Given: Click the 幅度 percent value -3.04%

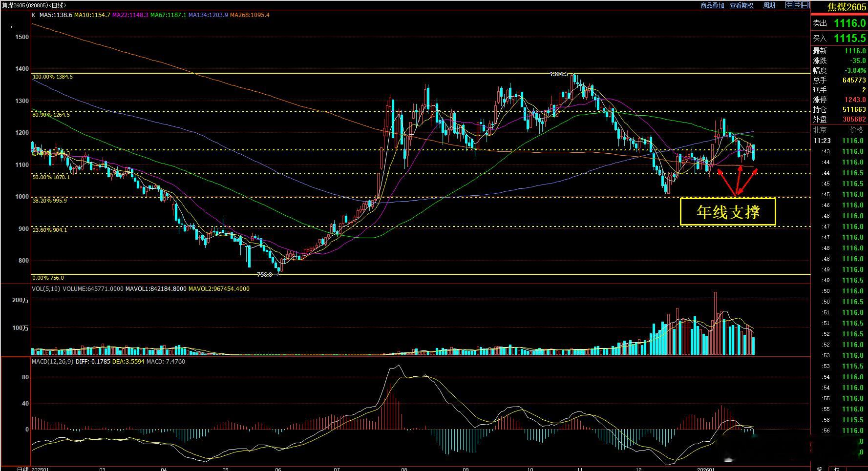Looking at the screenshot, I should [x=856, y=71].
